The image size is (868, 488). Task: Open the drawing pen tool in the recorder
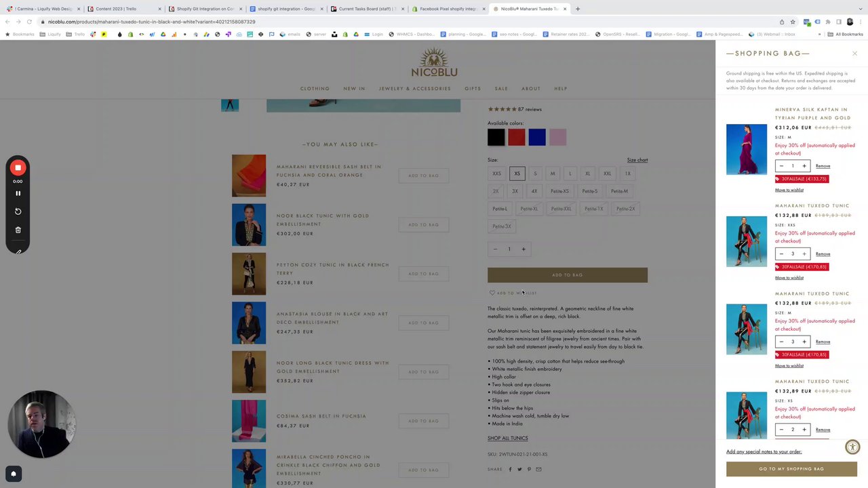point(18,251)
